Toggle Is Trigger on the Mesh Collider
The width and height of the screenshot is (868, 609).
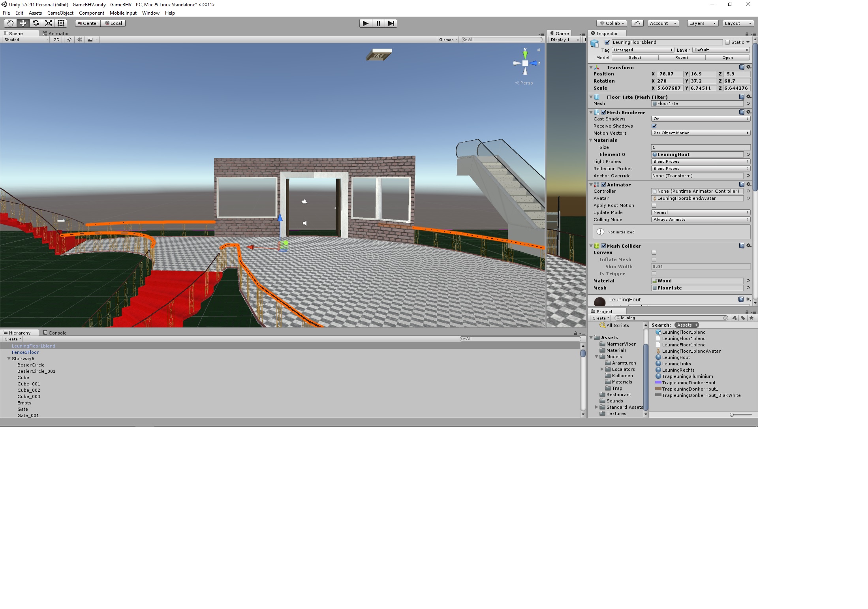(655, 274)
